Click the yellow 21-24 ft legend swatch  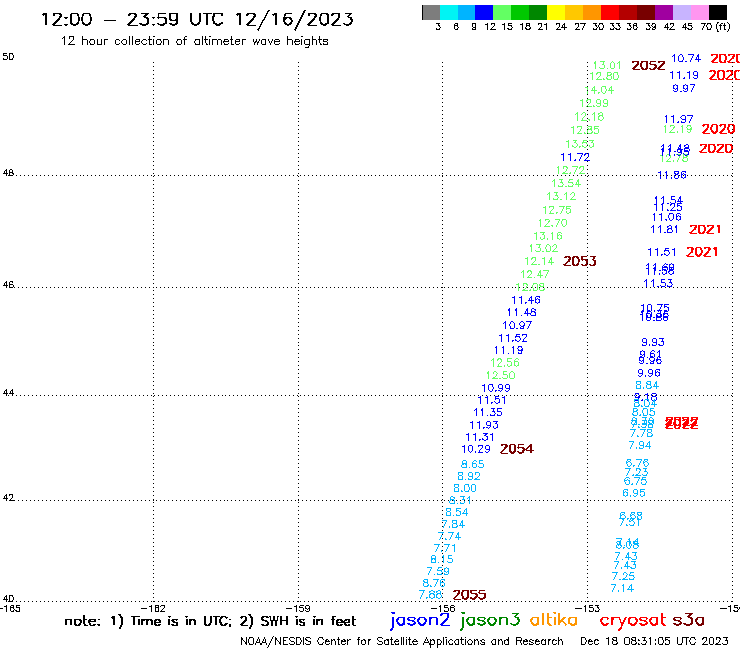pos(556,12)
